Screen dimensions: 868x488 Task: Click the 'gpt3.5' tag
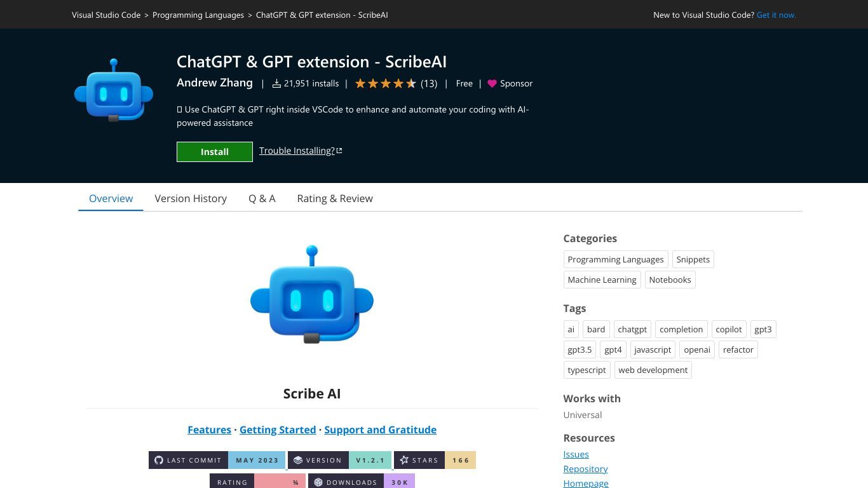pos(580,349)
